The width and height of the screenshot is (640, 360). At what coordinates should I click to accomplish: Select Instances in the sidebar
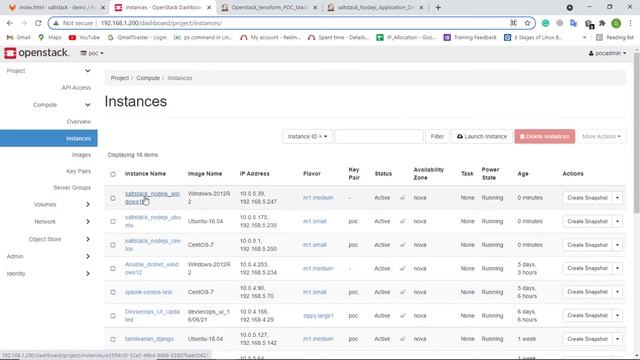tap(49, 138)
